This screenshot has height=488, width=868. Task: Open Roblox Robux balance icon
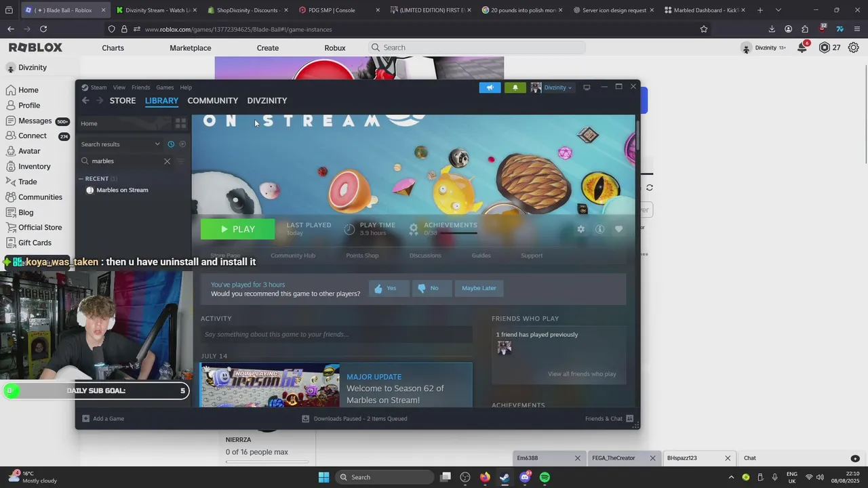click(824, 47)
